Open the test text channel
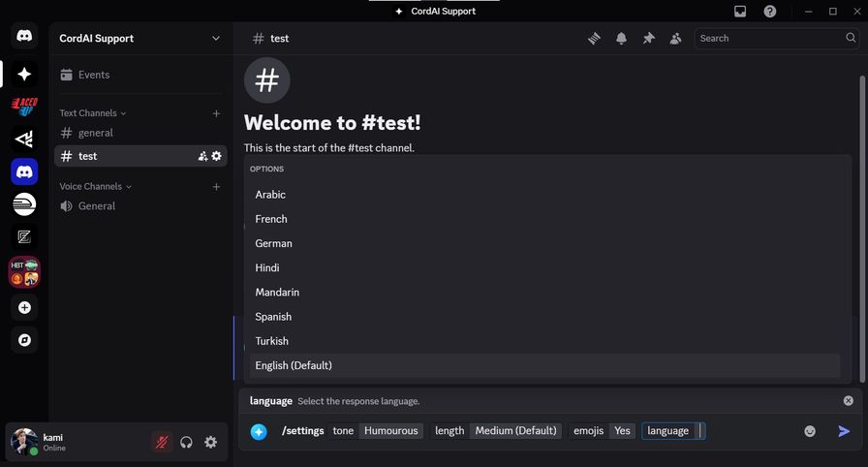868x467 pixels. (x=139, y=156)
